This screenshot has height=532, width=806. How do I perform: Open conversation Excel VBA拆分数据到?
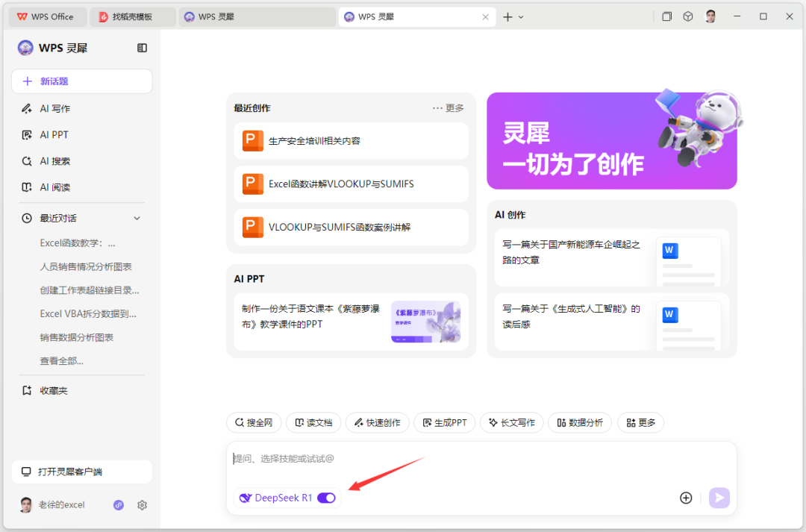click(88, 313)
